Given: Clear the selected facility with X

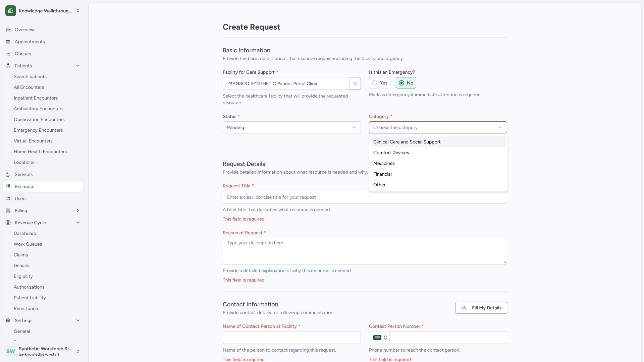Looking at the screenshot, I should (x=355, y=83).
